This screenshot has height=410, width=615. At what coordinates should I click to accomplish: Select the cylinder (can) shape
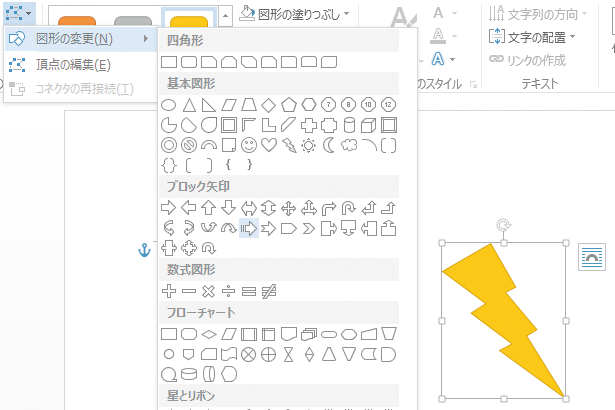pos(349,126)
